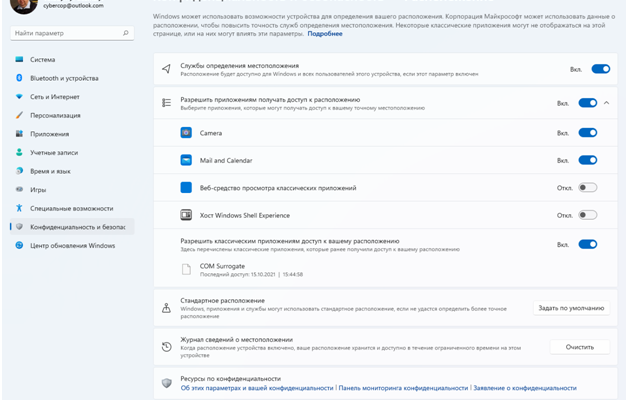This screenshot has width=628, height=400.
Task: Click the Camera app icon
Action: [x=186, y=132]
